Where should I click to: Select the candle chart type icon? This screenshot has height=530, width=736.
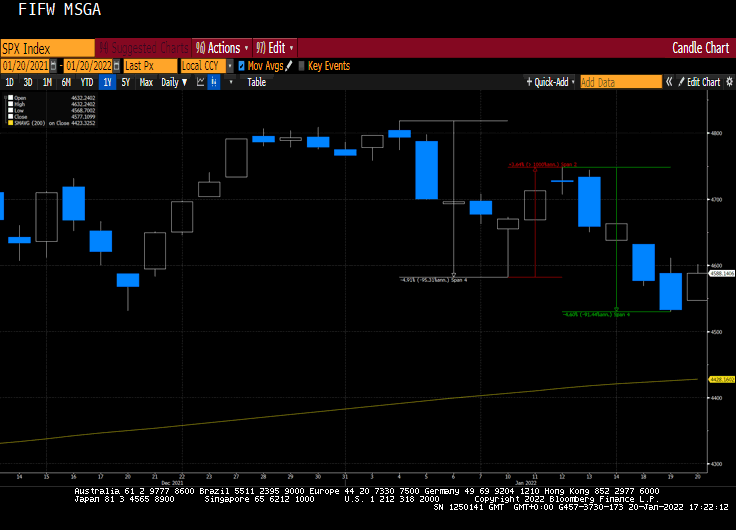[x=214, y=82]
